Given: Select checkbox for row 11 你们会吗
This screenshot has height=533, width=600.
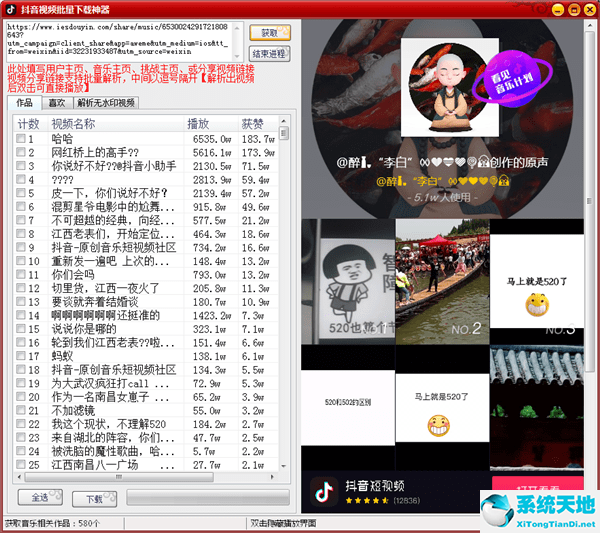Looking at the screenshot, I should (x=21, y=274).
